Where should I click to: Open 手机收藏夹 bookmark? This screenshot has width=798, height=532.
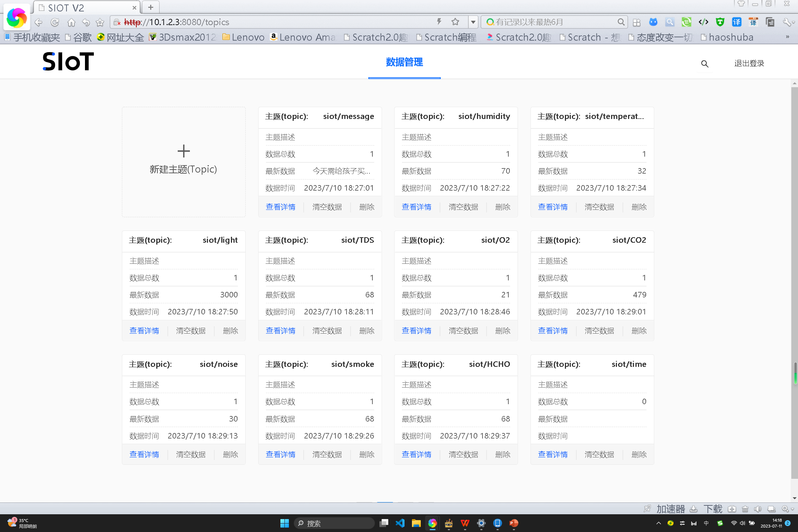tap(32, 37)
